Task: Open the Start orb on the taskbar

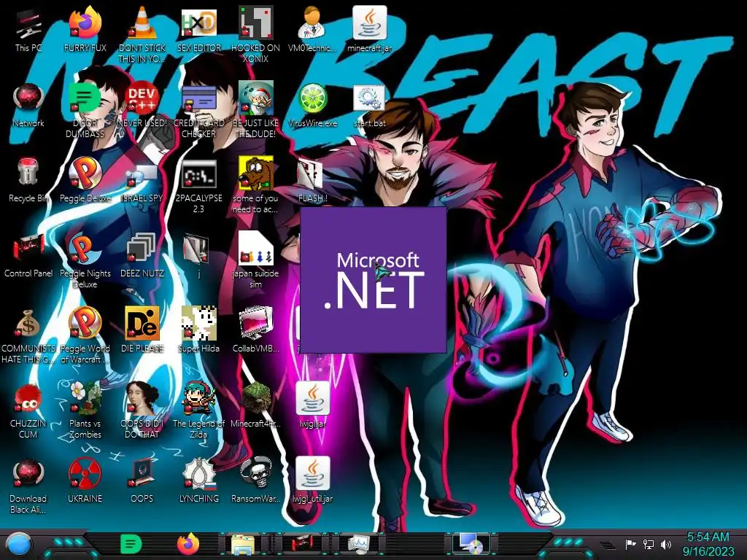Action: tap(18, 544)
